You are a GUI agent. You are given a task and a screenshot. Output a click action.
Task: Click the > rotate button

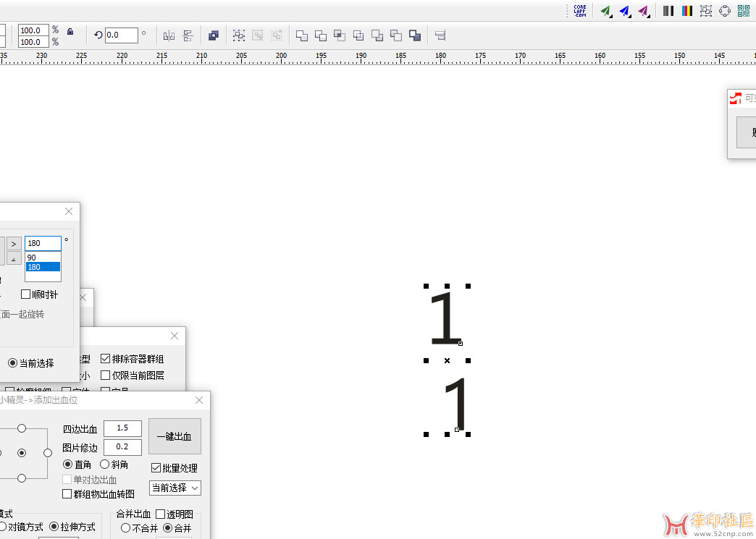point(14,244)
